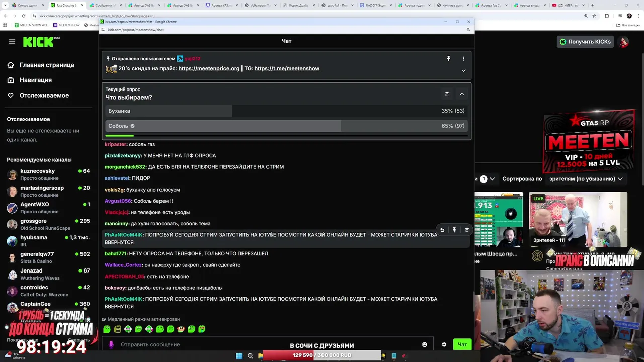Image resolution: width=644 pixels, height=362 pixels.
Task: Click the ninth emote in the row
Action: click(x=191, y=329)
